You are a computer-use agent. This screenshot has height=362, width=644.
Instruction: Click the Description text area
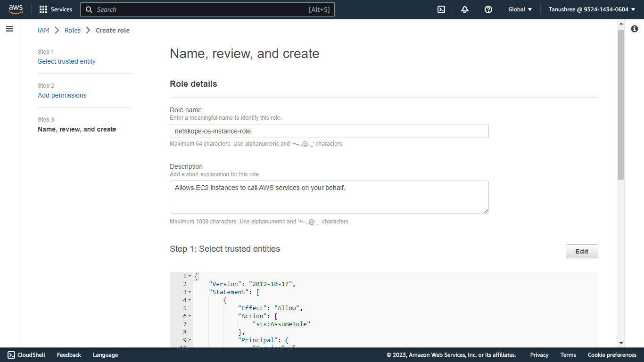(x=329, y=197)
